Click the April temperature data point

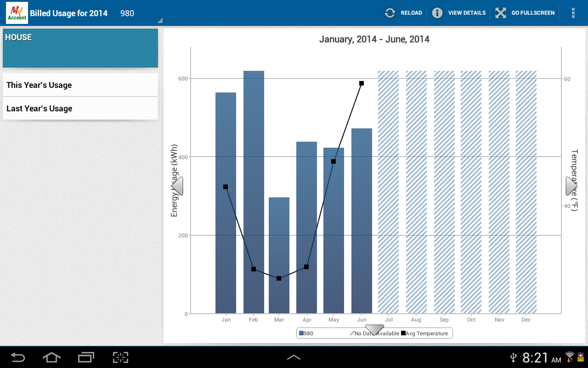(306, 267)
